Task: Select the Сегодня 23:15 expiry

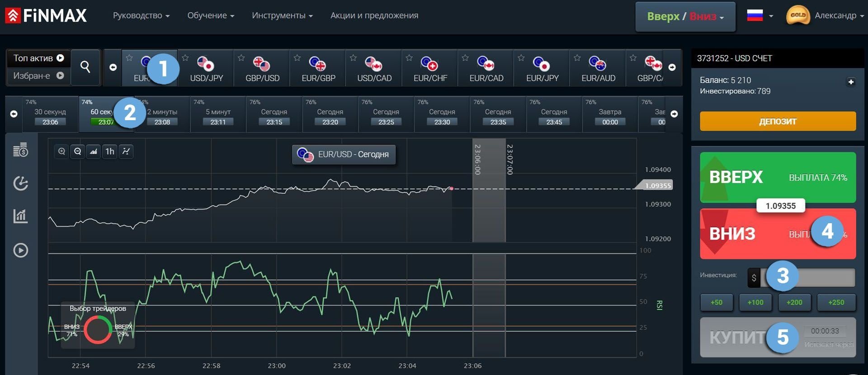Action: [274, 114]
